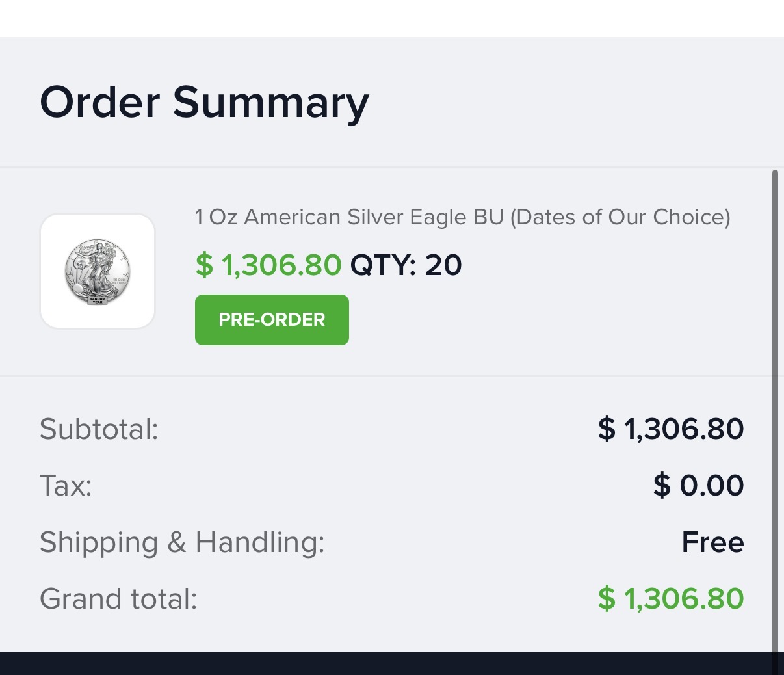Click the Free shipping value
Screen dimensions: 784x675
tap(712, 542)
